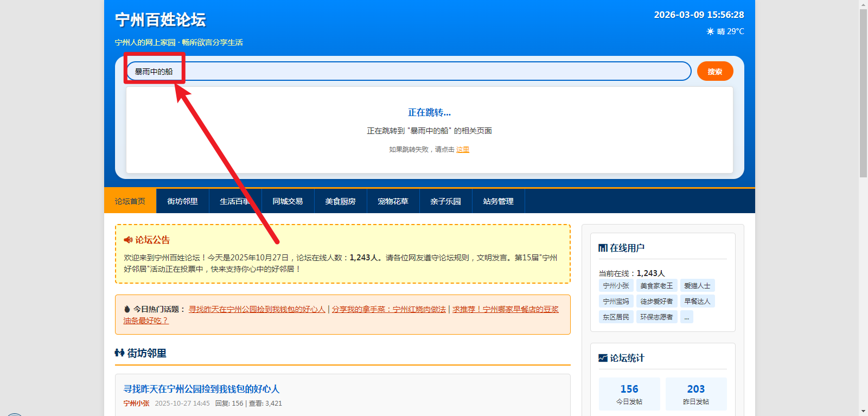Click the 这里 redirect fallback link
Viewport: 868px width, 416px height.
point(463,150)
